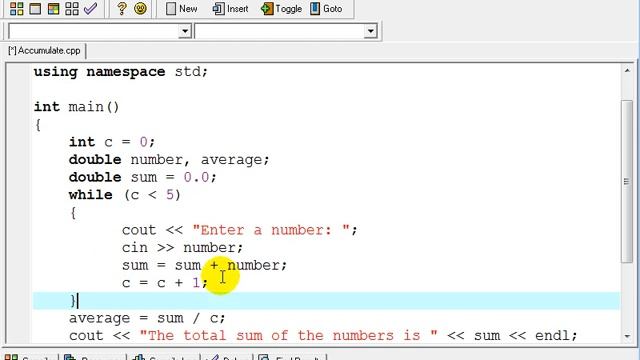Click the Goto bookmark toolbar button
The height and width of the screenshot is (360, 640).
(326, 9)
